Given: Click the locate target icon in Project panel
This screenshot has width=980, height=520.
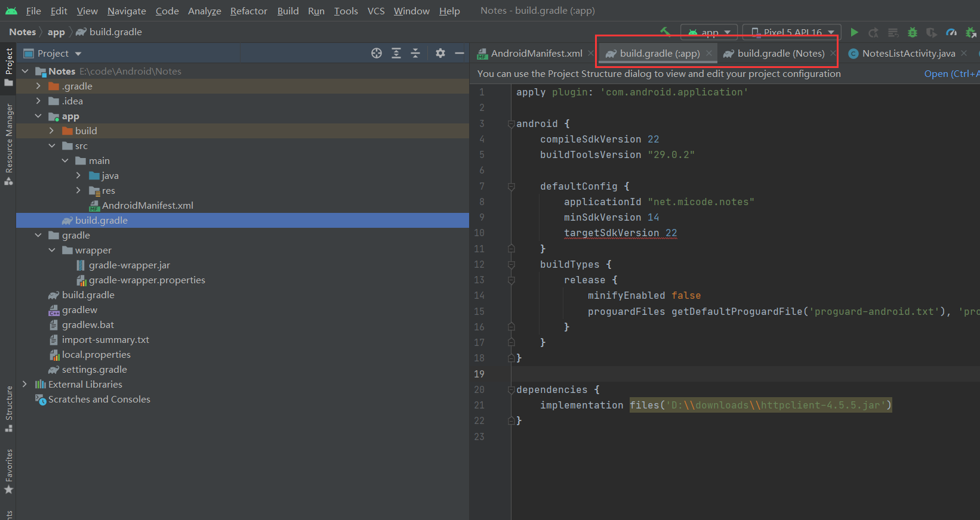Looking at the screenshot, I should (x=377, y=53).
